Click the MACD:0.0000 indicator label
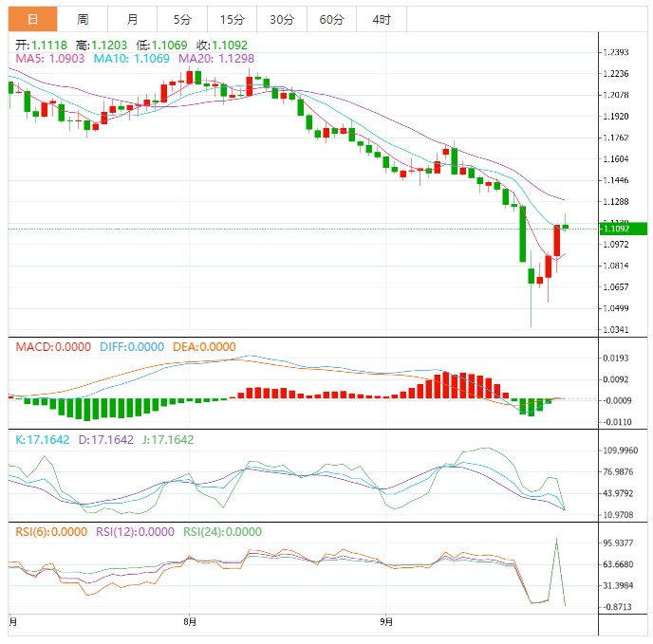This screenshot has width=653, height=644. pyautogui.click(x=53, y=347)
